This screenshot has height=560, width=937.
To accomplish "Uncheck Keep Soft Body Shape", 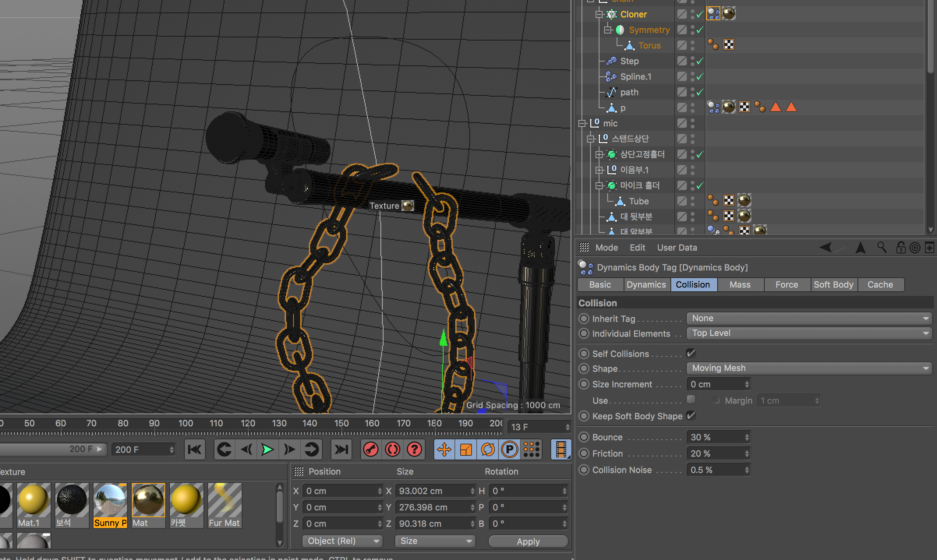I will coord(691,416).
